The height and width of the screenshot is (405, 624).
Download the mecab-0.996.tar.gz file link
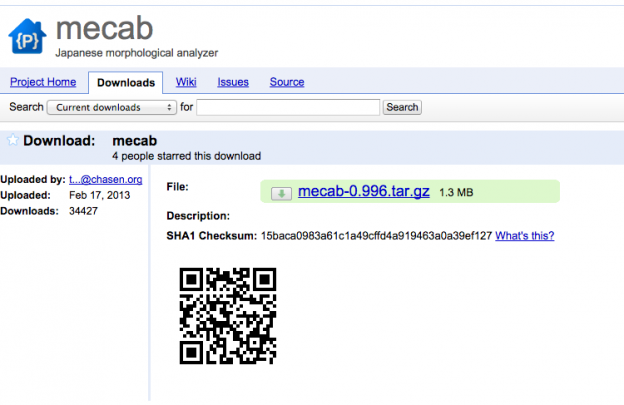364,191
